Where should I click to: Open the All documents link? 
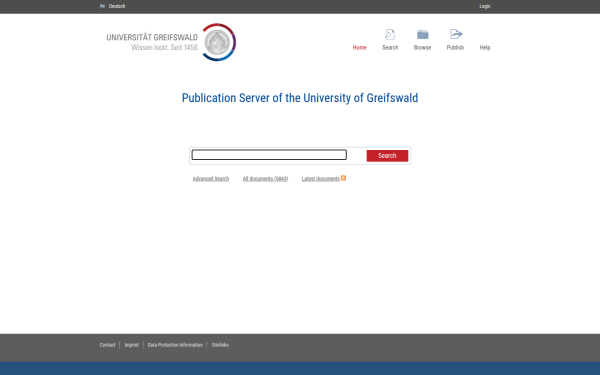(x=265, y=179)
